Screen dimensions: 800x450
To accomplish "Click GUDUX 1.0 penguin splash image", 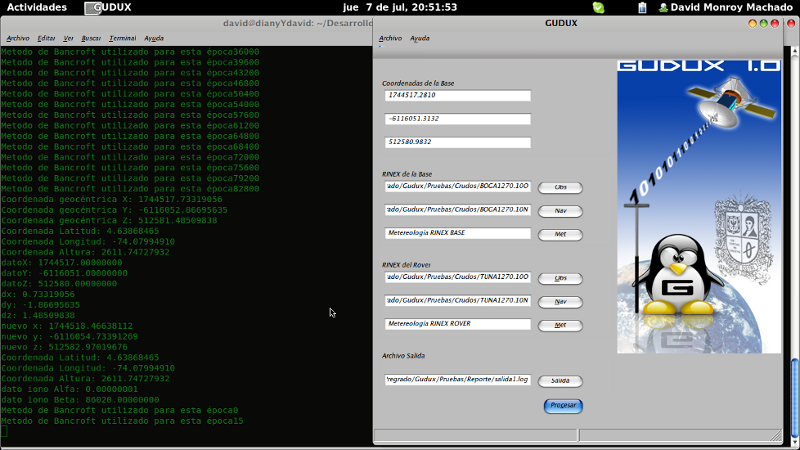I will point(698,207).
